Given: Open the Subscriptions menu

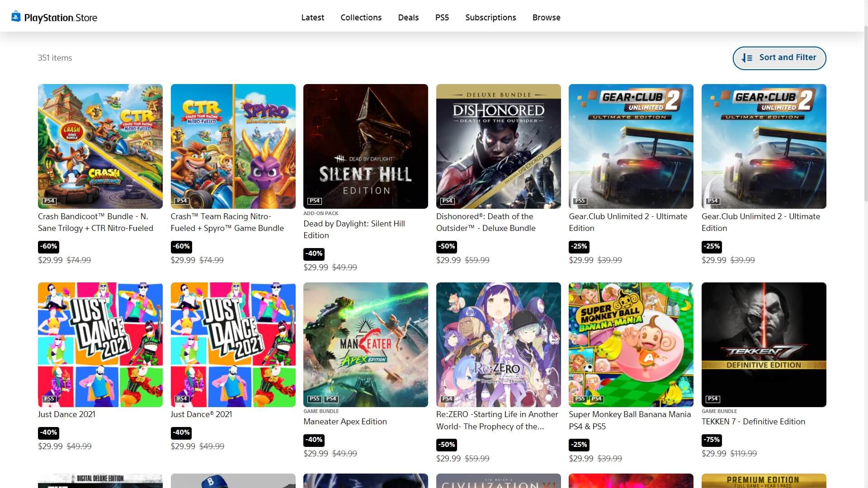Looking at the screenshot, I should [x=491, y=17].
